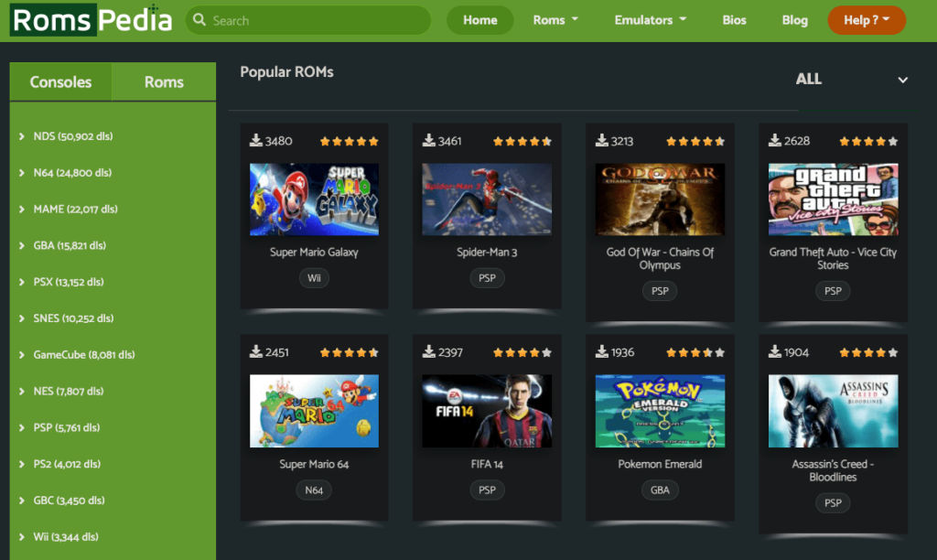Click star rating on God Of War card
937x560 pixels.
tap(695, 142)
